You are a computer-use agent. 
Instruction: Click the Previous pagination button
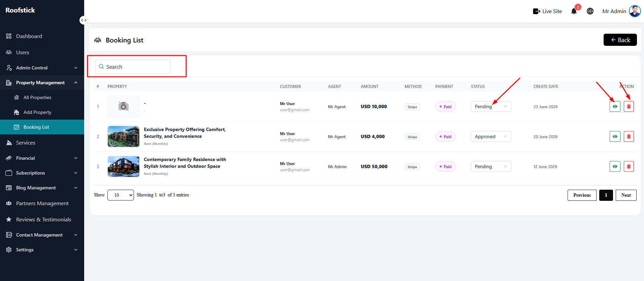pyautogui.click(x=582, y=195)
